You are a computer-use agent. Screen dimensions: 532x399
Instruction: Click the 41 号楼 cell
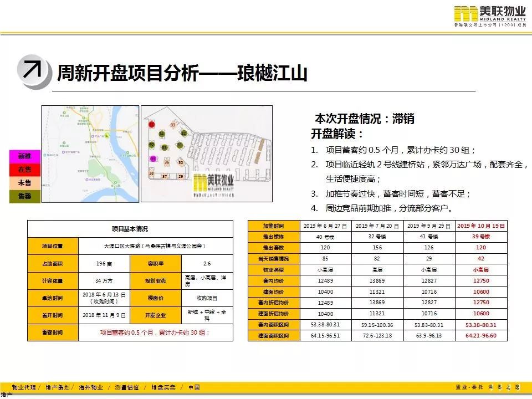[429, 237]
